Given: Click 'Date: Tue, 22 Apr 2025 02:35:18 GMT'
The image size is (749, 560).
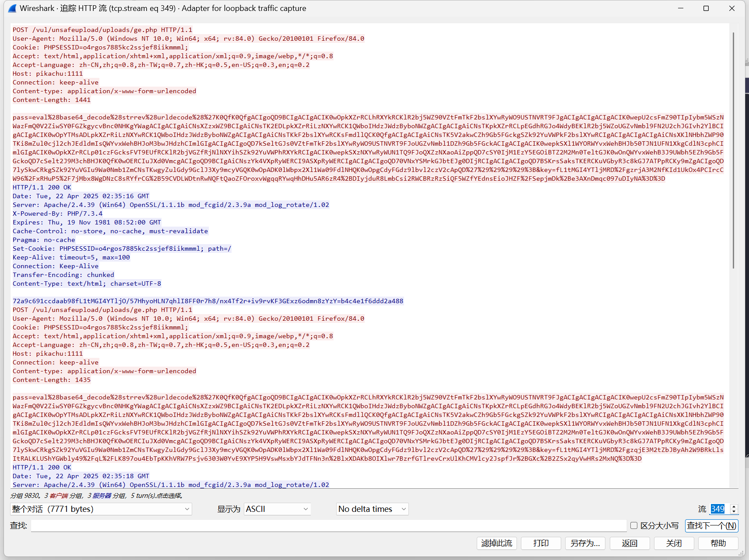Looking at the screenshot, I should click(81, 476).
